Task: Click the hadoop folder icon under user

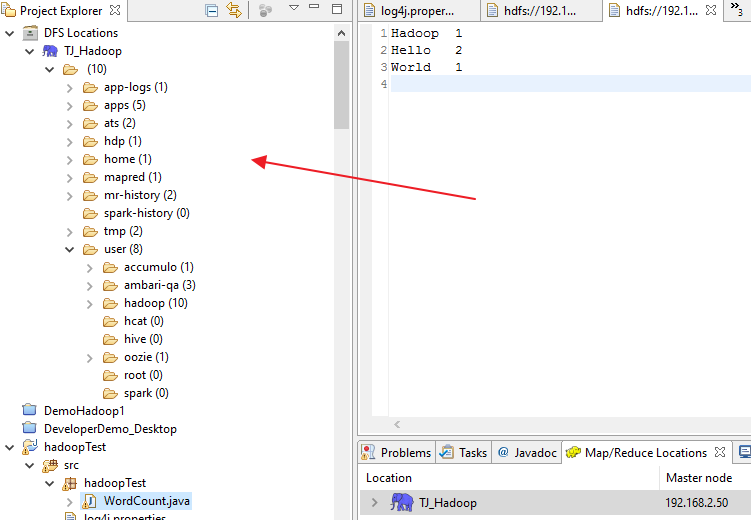Action: tap(110, 303)
